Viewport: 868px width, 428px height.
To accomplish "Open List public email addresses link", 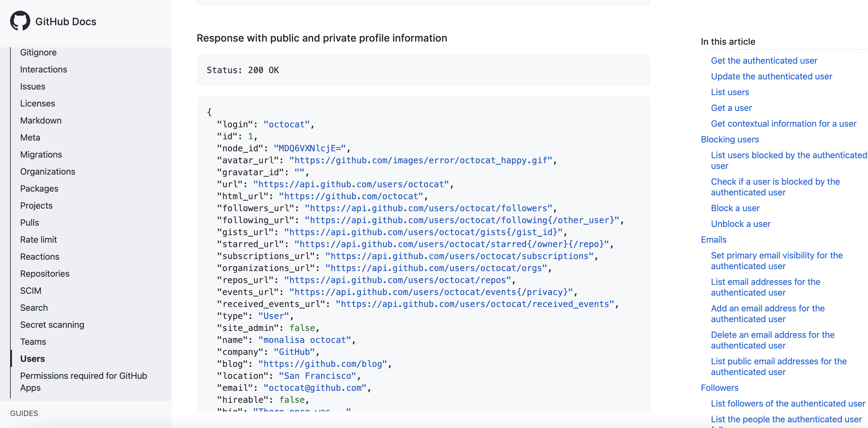I will click(779, 367).
